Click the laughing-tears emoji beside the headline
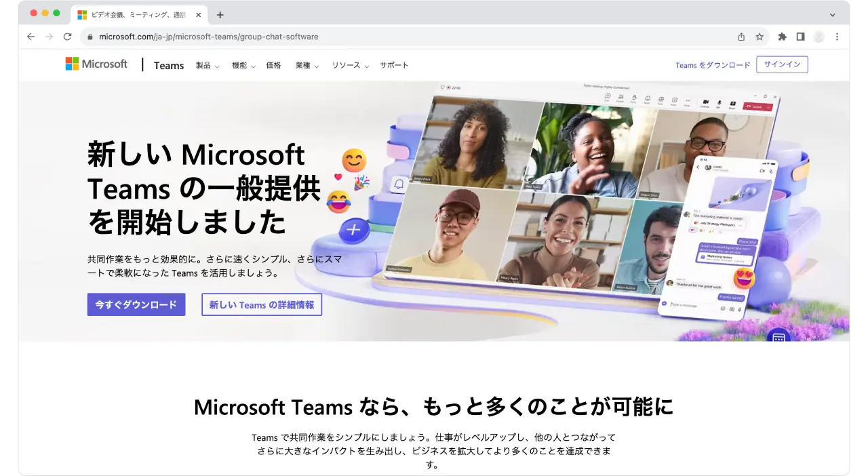 [339, 201]
